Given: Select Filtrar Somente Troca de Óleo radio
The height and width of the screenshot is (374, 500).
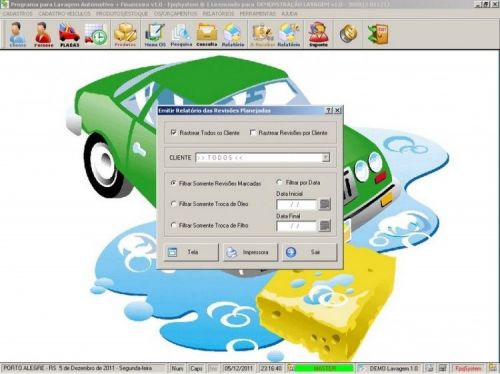Looking at the screenshot, I should tap(173, 203).
